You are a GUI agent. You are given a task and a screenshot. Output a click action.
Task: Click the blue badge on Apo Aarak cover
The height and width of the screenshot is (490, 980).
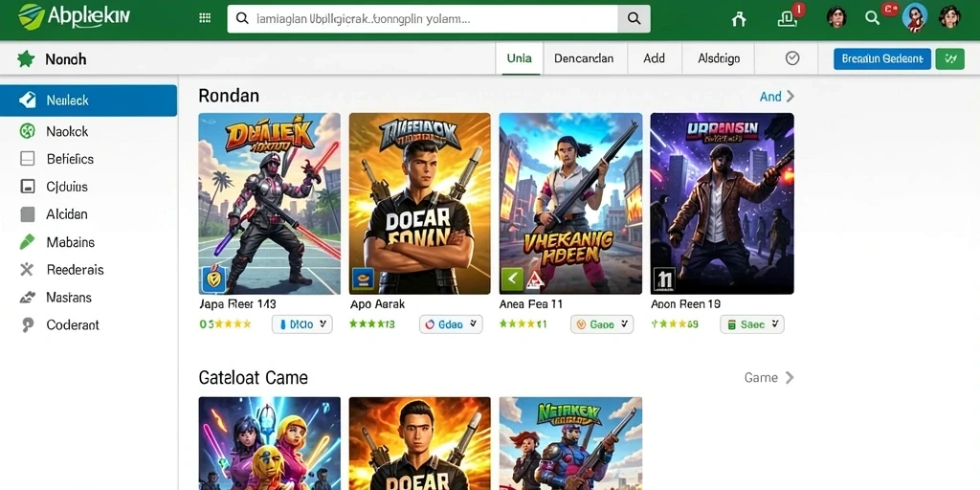(x=363, y=279)
